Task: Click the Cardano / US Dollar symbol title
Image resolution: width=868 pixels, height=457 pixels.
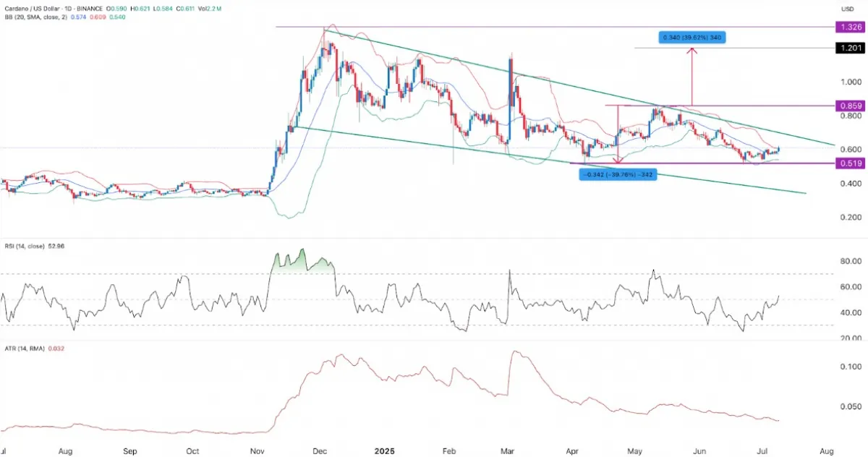Action: click(x=33, y=8)
